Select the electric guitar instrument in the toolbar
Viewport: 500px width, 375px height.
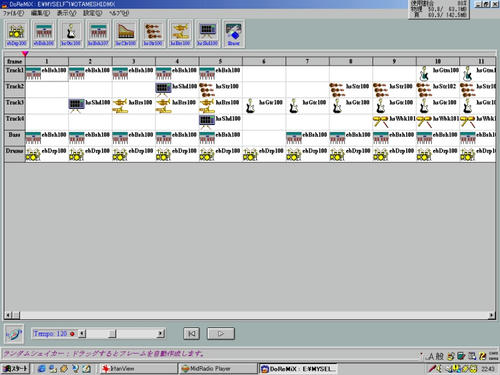[x=71, y=33]
